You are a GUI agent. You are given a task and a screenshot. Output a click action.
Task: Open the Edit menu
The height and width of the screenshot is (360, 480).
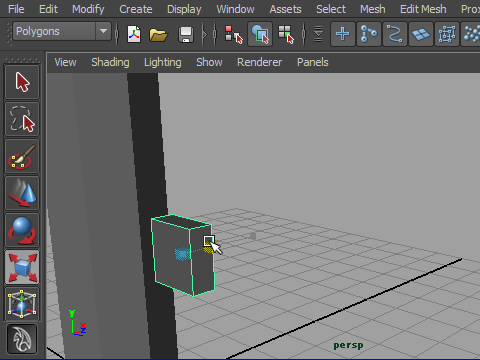(48, 9)
